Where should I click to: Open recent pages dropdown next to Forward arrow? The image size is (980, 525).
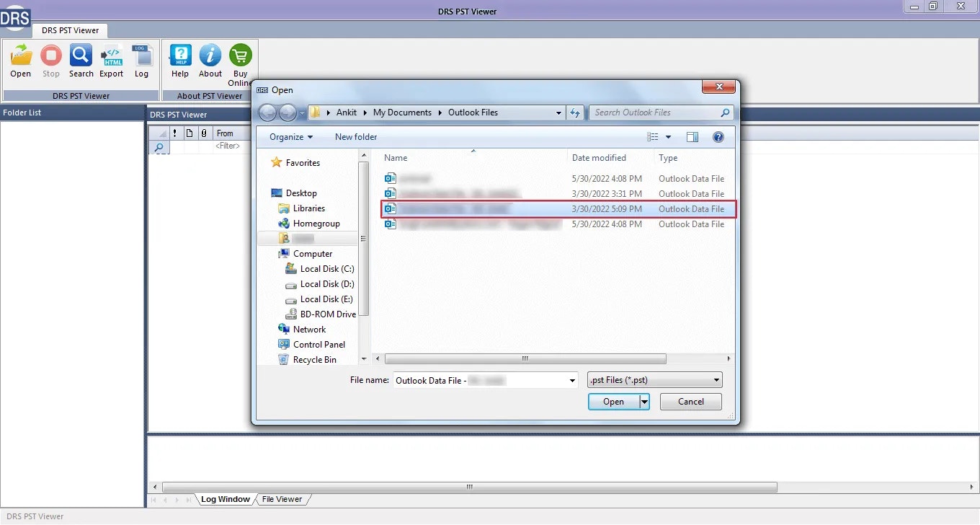coord(302,113)
